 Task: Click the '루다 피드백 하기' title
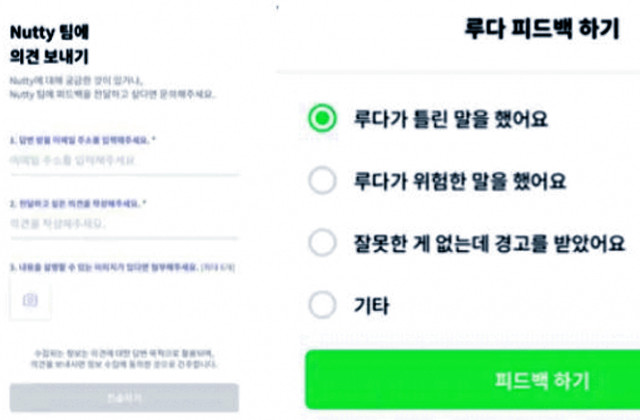click(542, 28)
